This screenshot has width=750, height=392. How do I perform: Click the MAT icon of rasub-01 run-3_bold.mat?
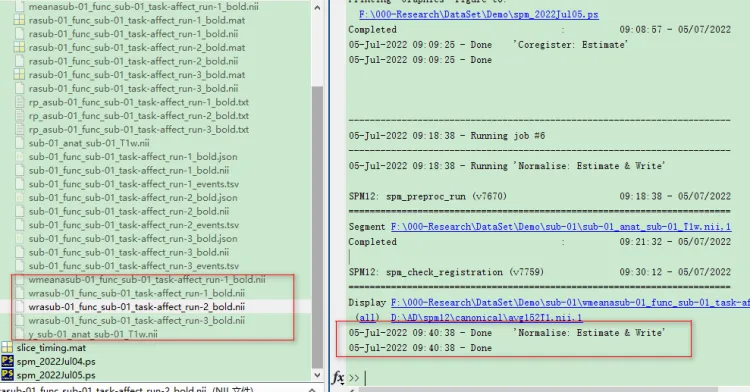[x=19, y=75]
